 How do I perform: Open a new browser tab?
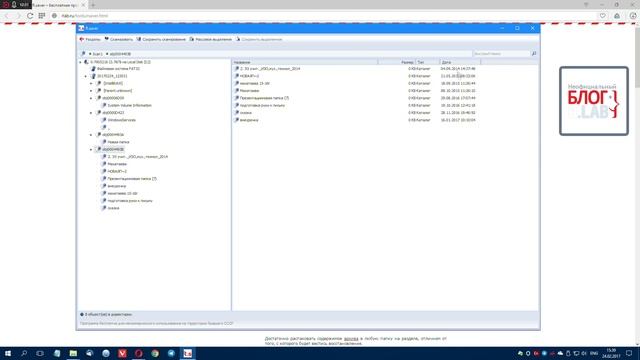tap(93, 5)
